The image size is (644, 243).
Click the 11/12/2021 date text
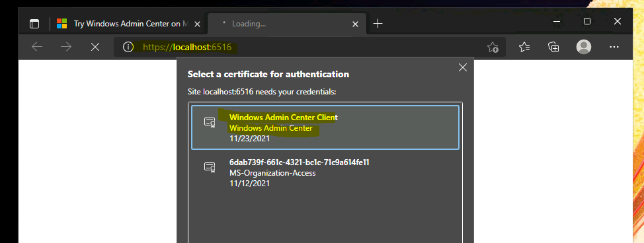pos(249,184)
